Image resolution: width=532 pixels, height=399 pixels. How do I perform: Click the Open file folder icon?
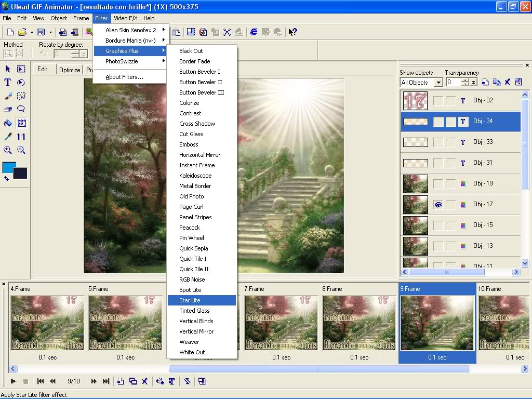point(22,32)
